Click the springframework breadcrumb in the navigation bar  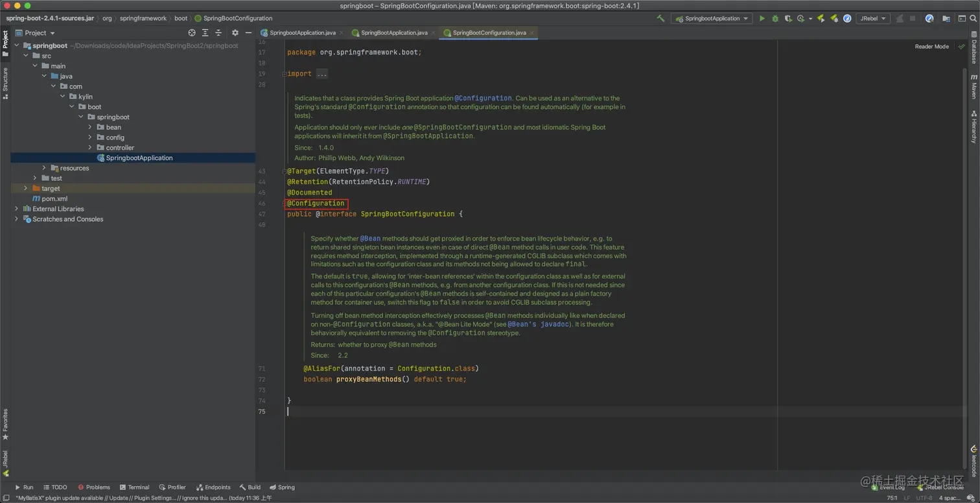click(x=143, y=18)
